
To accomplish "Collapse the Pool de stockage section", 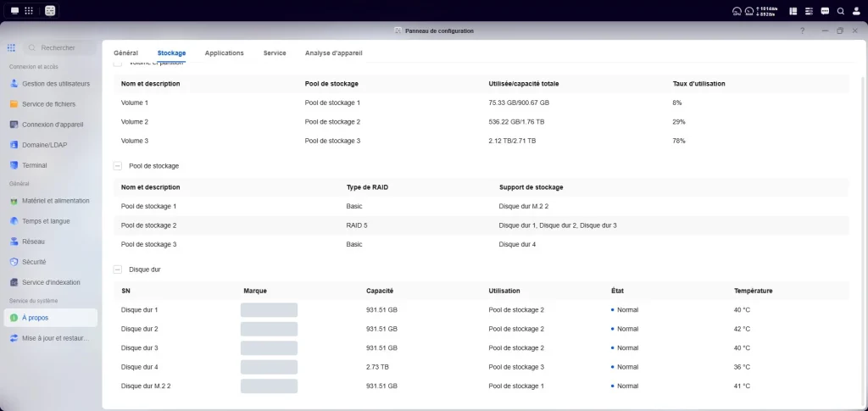I will coord(117,165).
